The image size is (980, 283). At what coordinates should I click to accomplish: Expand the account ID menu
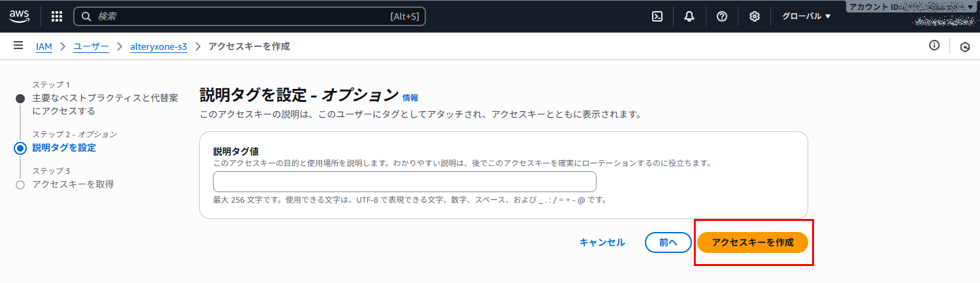[912, 7]
